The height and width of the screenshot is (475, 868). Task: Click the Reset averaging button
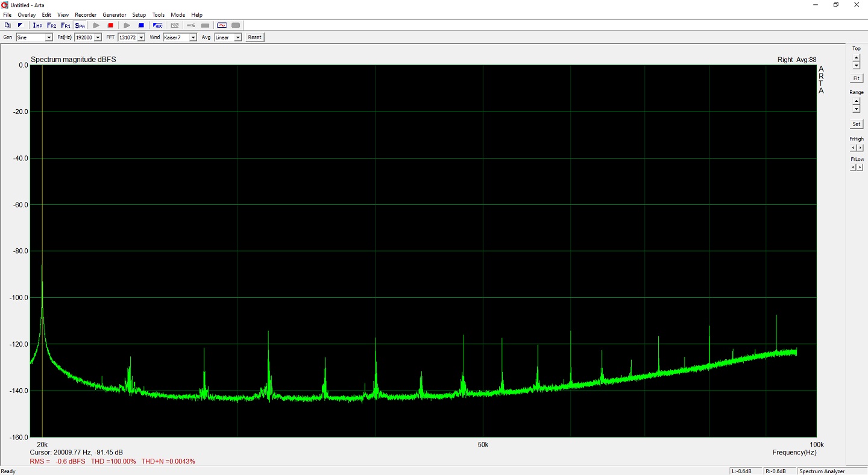(x=254, y=37)
